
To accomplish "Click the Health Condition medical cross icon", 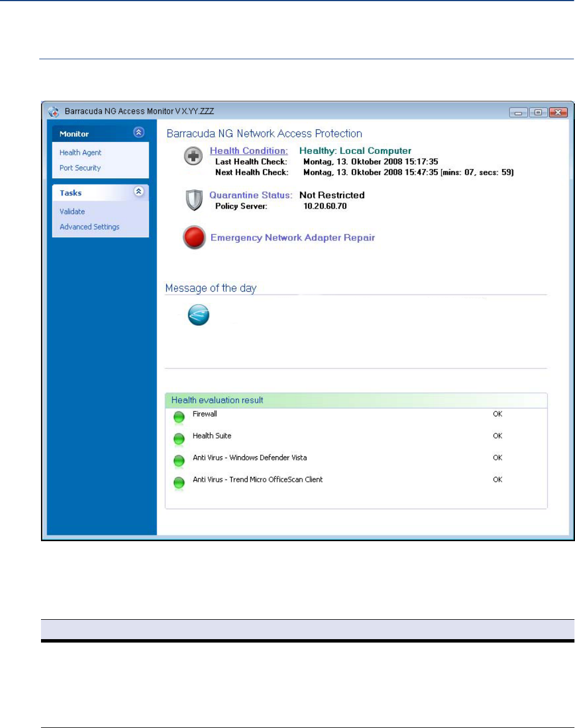I will (194, 156).
